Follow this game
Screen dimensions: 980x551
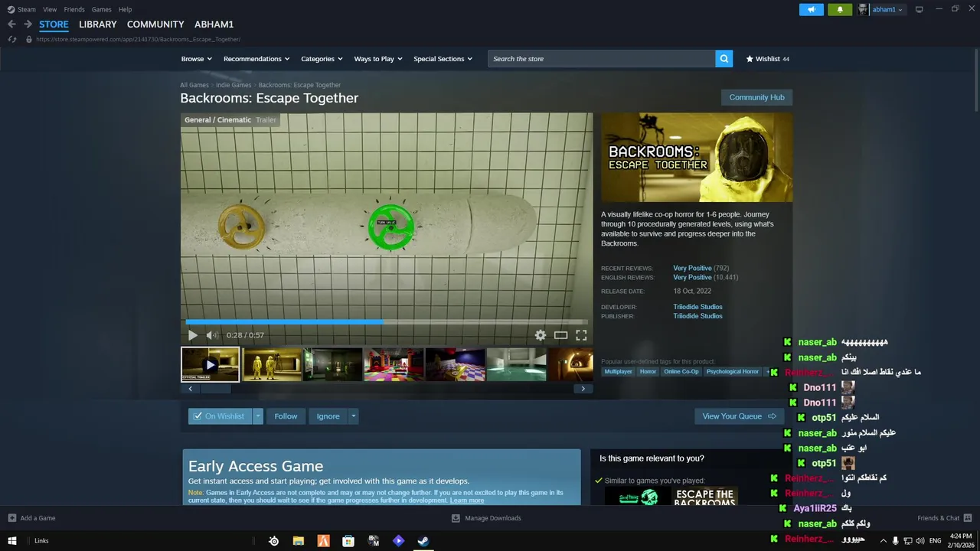pyautogui.click(x=286, y=416)
